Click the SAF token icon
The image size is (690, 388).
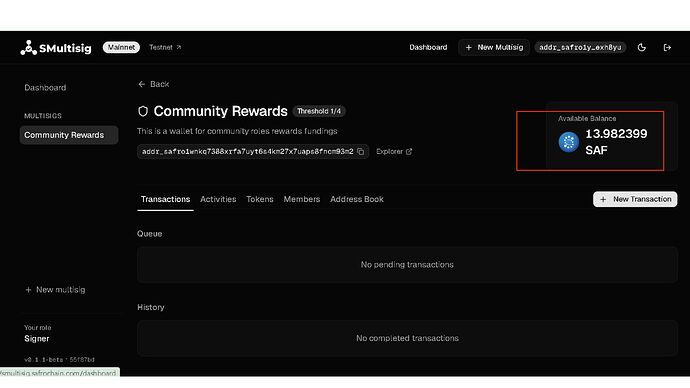pyautogui.click(x=569, y=142)
